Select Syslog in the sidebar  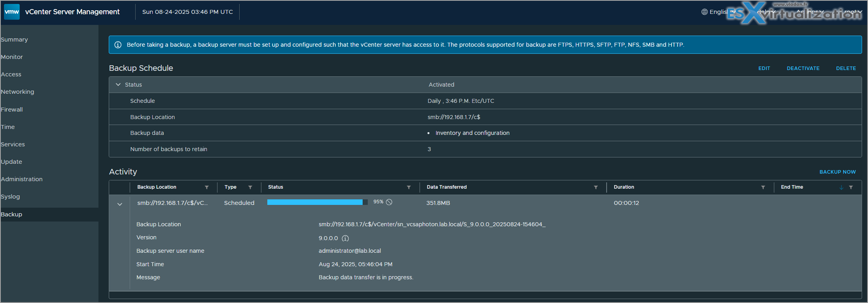click(10, 197)
